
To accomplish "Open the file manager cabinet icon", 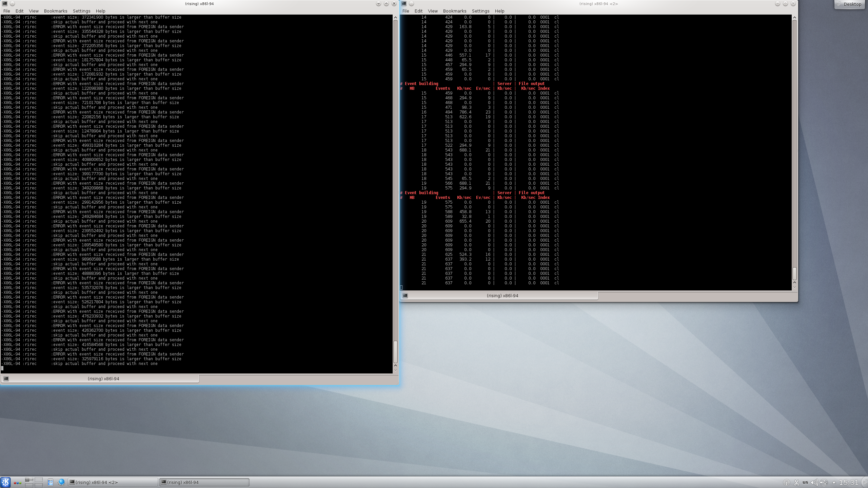I will click(x=51, y=482).
